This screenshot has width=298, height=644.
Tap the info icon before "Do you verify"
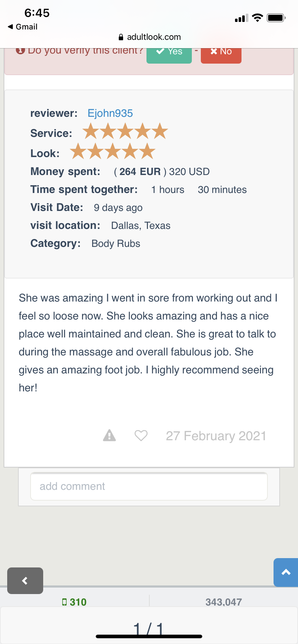(x=20, y=50)
